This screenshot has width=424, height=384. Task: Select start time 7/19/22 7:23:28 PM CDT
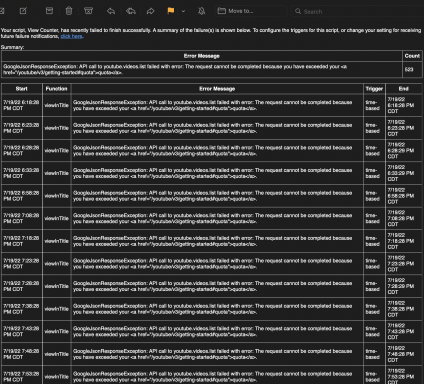[x=21, y=264]
